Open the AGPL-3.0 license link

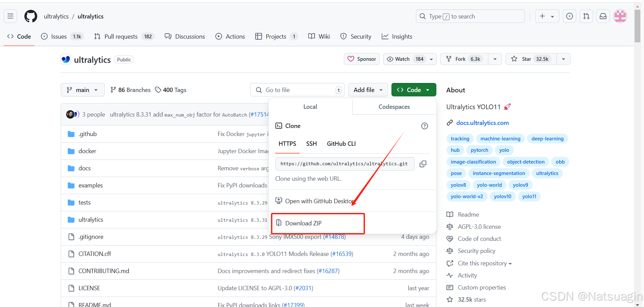pos(479,227)
